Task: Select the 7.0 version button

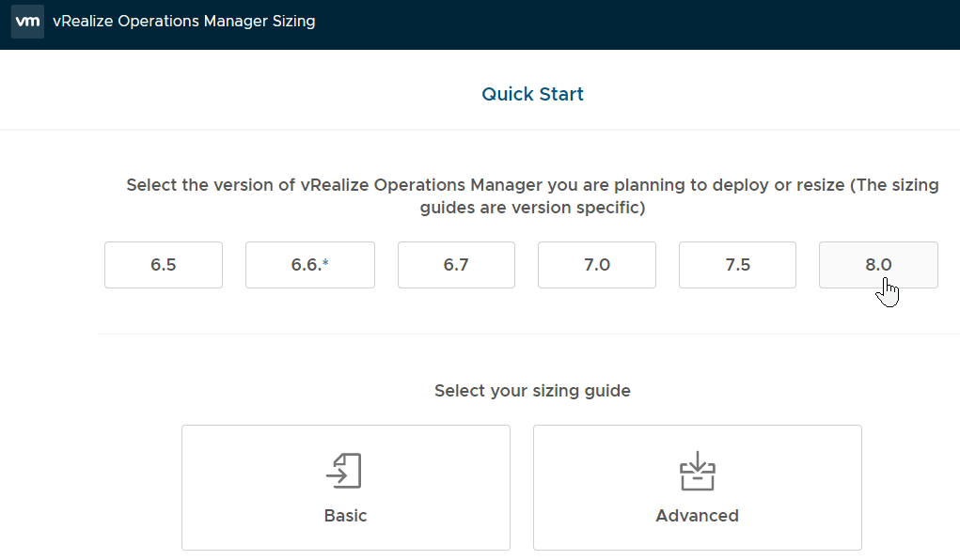Action: pyautogui.click(x=596, y=265)
